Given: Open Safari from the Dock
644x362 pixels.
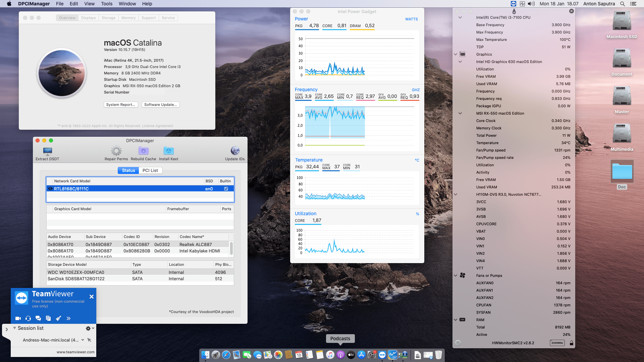Looking at the screenshot, I should 226,355.
